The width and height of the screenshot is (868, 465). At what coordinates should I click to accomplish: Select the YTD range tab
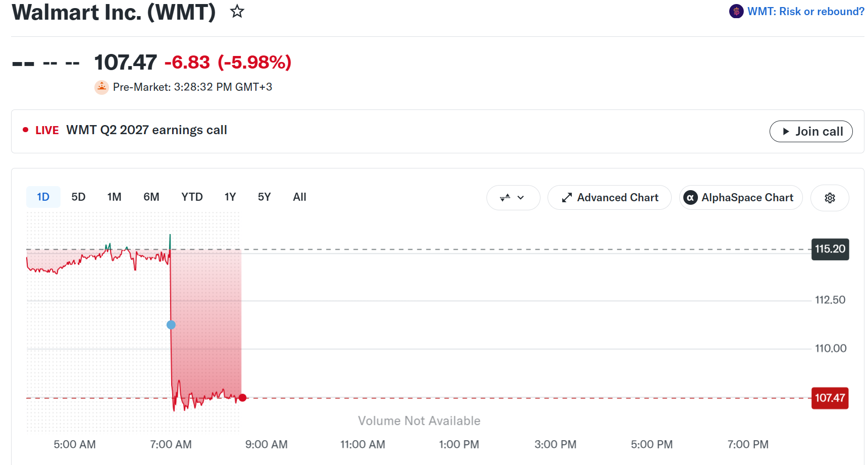[x=192, y=197]
